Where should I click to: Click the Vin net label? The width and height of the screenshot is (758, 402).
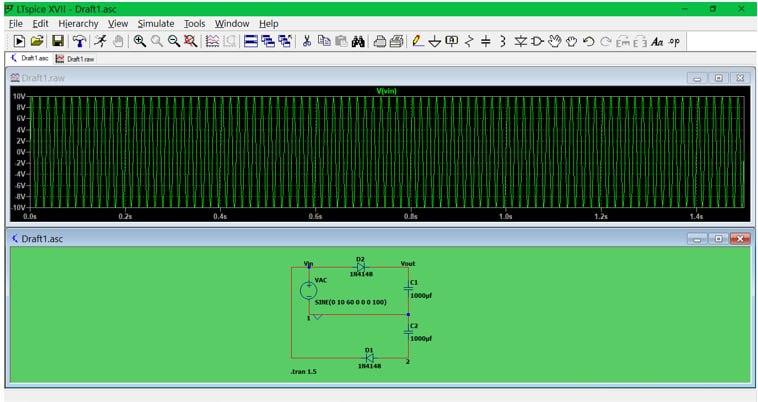(308, 263)
